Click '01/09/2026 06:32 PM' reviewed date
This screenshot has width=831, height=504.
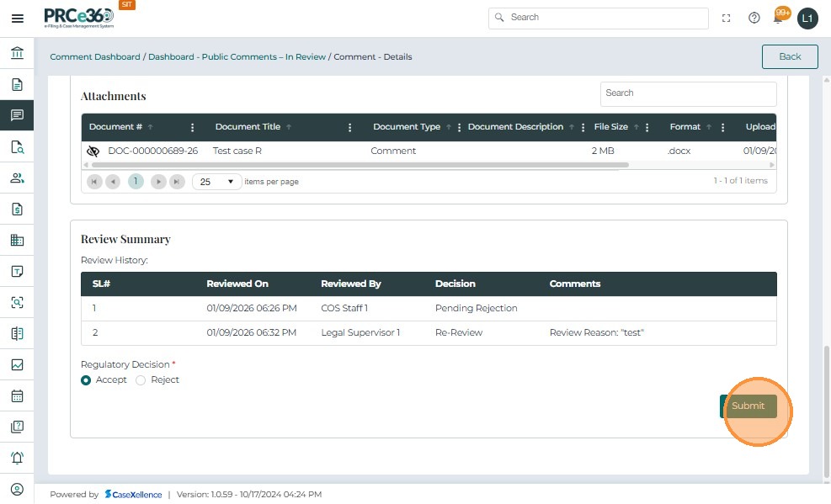pyautogui.click(x=251, y=332)
